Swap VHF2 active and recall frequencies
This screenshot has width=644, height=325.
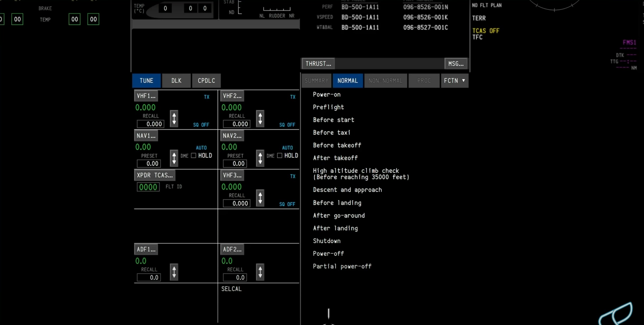[260, 119]
